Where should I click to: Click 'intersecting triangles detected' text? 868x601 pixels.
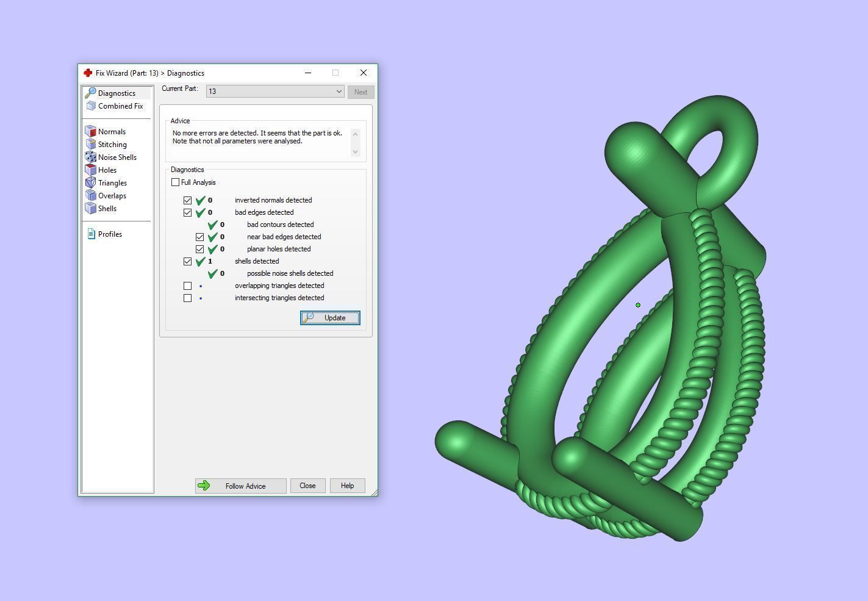point(279,298)
